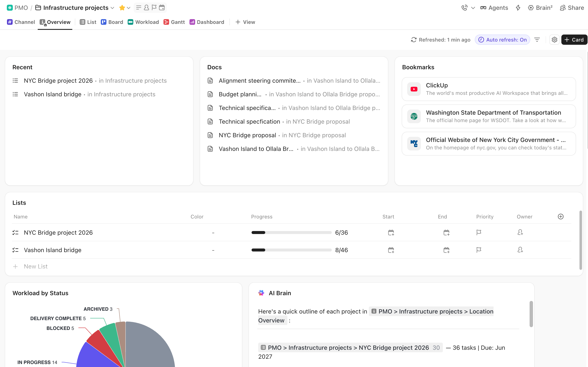Open the NYC Bridge project 2026 chip in AI Brain
588x367 pixels.
click(350, 347)
